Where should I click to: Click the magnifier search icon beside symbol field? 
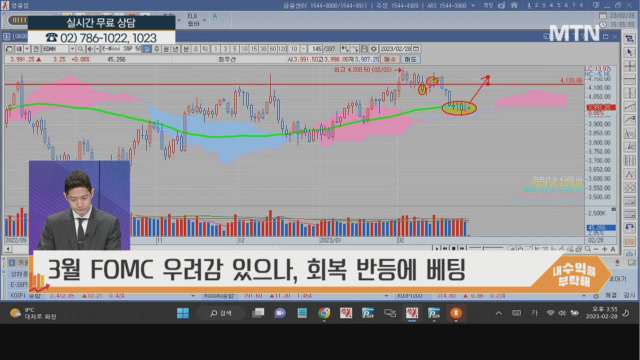pos(80,49)
